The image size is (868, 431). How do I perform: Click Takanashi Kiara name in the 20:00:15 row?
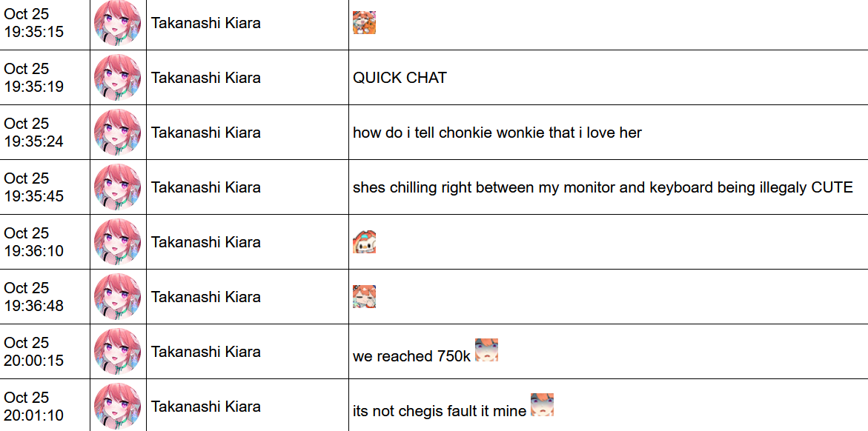coord(206,351)
